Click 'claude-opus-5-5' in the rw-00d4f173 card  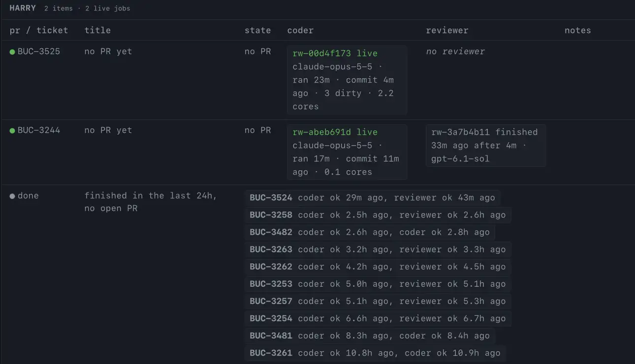pos(332,66)
